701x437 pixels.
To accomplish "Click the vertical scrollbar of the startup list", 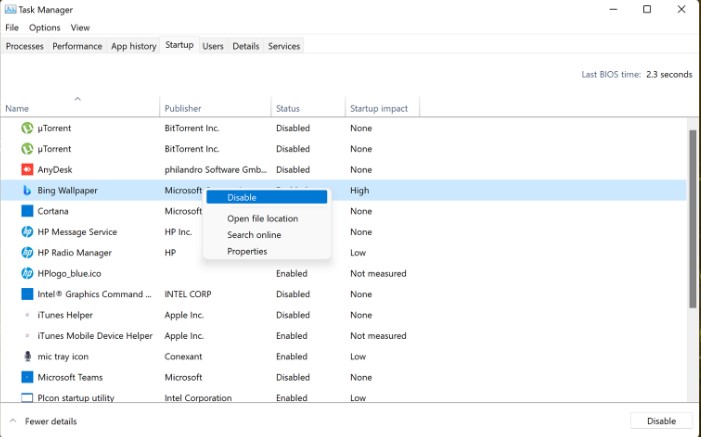I will point(692,220).
